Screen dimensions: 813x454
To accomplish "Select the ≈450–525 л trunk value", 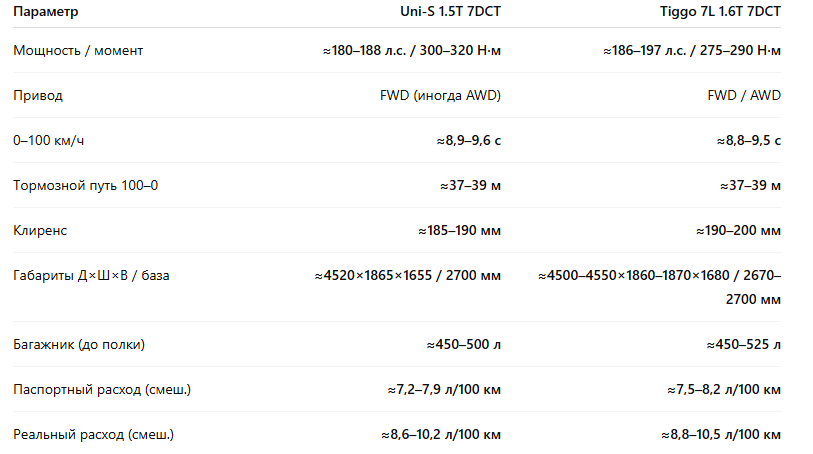I will point(744,345).
